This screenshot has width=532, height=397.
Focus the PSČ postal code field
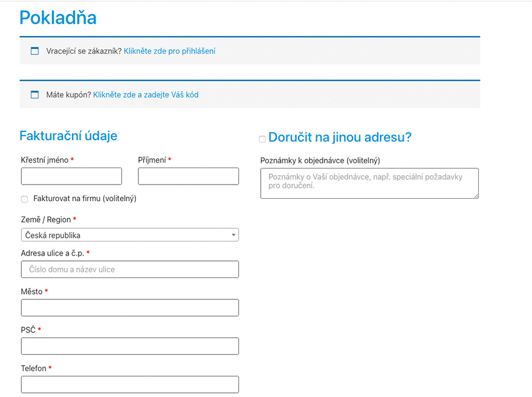coord(129,346)
